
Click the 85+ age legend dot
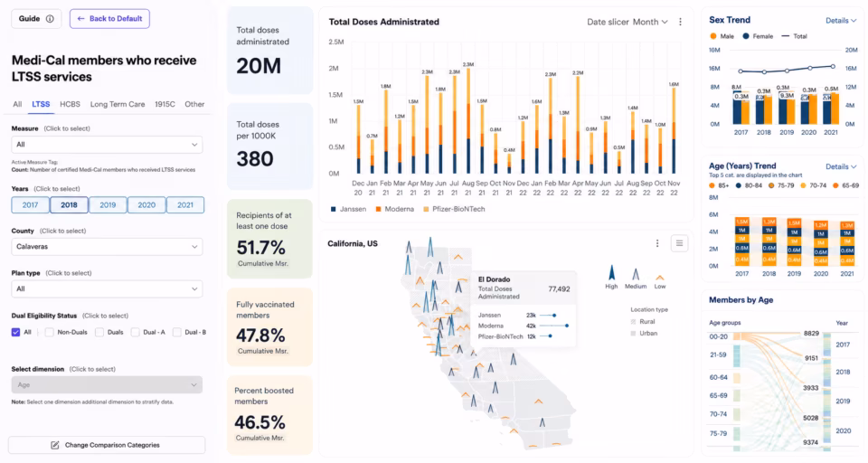click(712, 186)
